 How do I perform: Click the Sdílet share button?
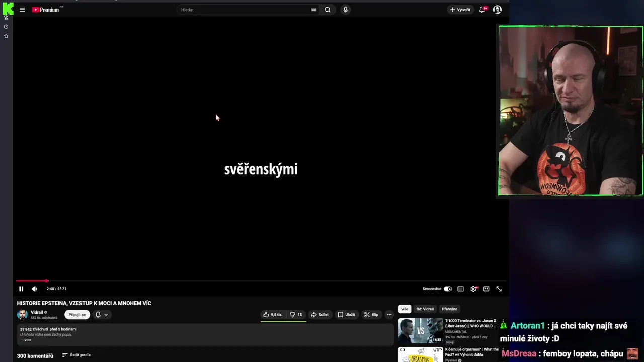pos(319,315)
